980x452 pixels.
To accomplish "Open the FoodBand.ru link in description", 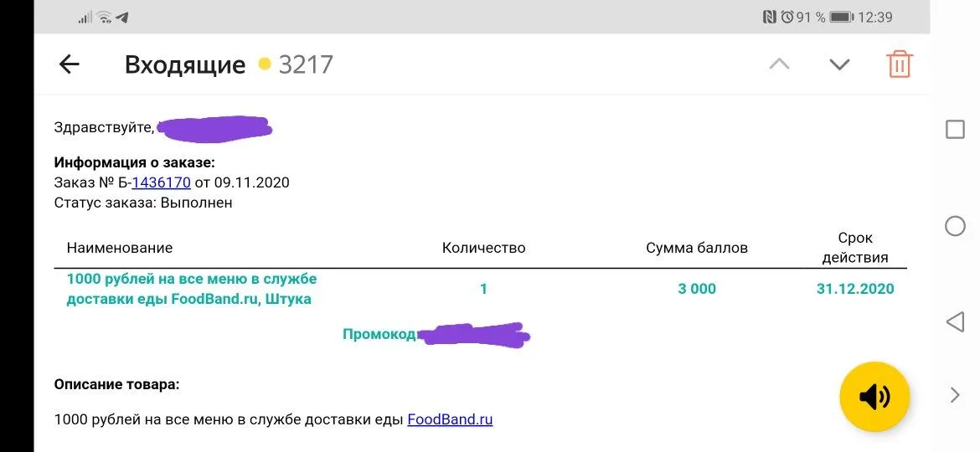I will click(x=450, y=419).
